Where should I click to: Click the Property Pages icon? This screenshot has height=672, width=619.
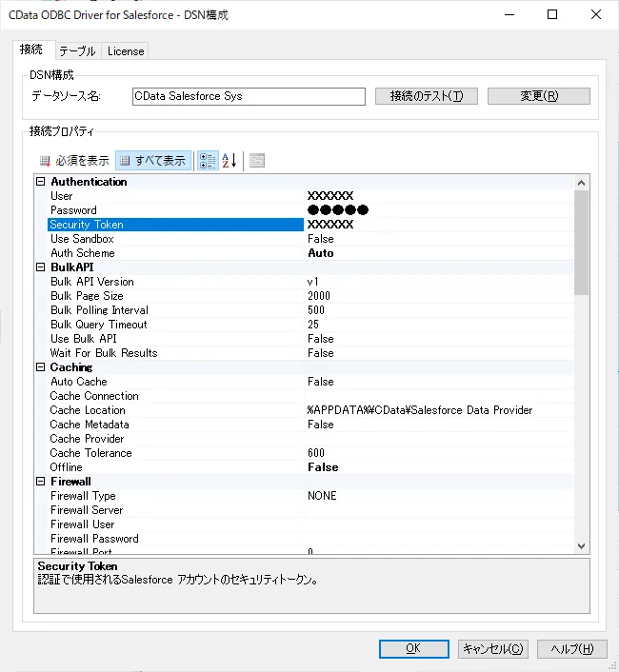click(257, 161)
